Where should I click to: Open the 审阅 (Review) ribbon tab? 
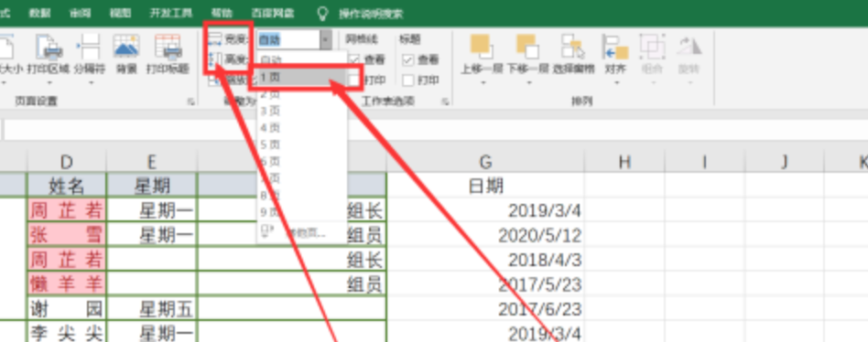(81, 14)
